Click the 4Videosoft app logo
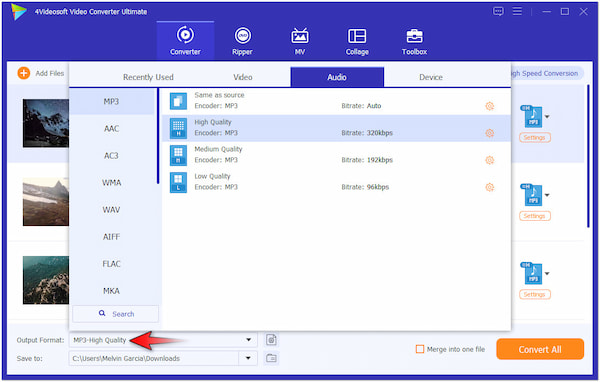The image size is (600, 382). (18, 12)
